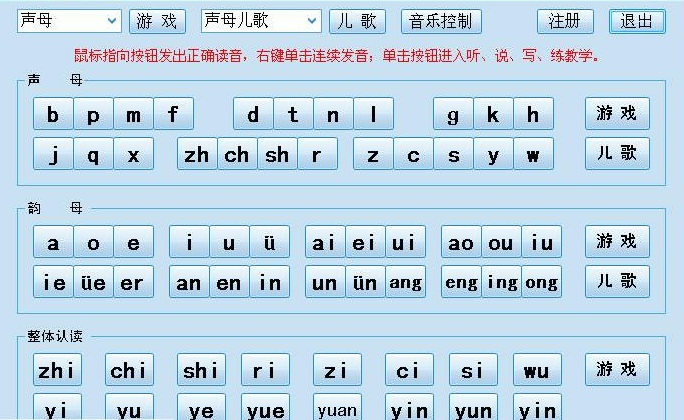
Task: Open 音乐控制 music control
Action: [440, 21]
